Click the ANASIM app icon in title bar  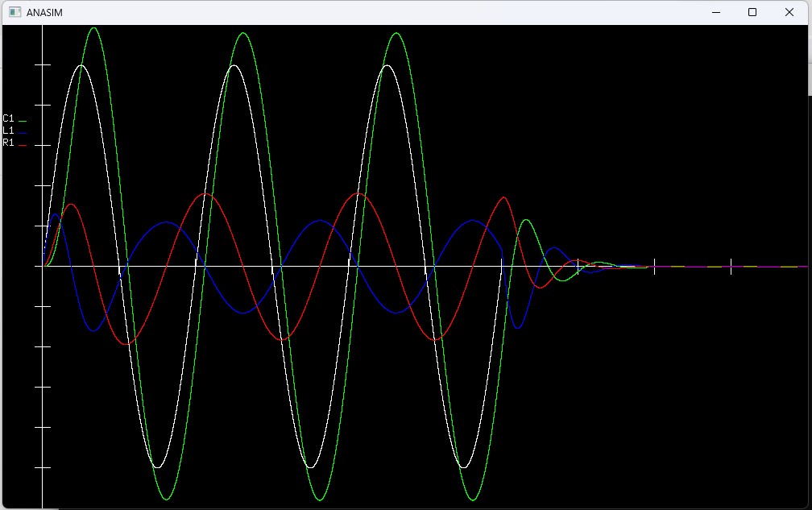[x=15, y=12]
